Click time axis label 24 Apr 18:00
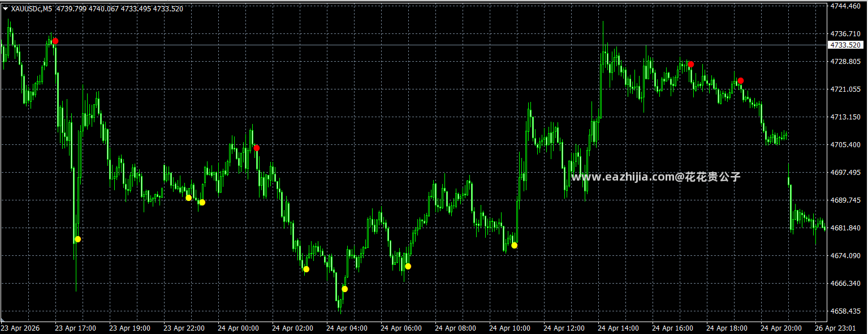Image resolution: width=868 pixels, height=334 pixels. point(727,328)
